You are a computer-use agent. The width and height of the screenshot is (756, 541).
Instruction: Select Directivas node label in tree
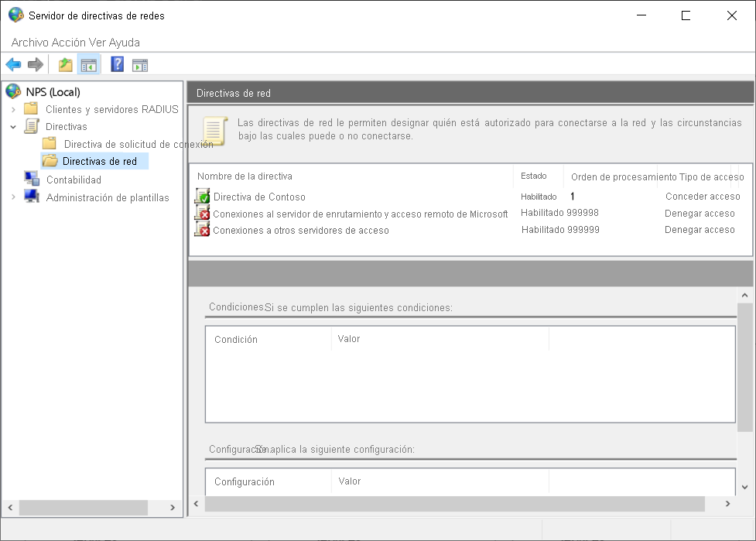(67, 127)
